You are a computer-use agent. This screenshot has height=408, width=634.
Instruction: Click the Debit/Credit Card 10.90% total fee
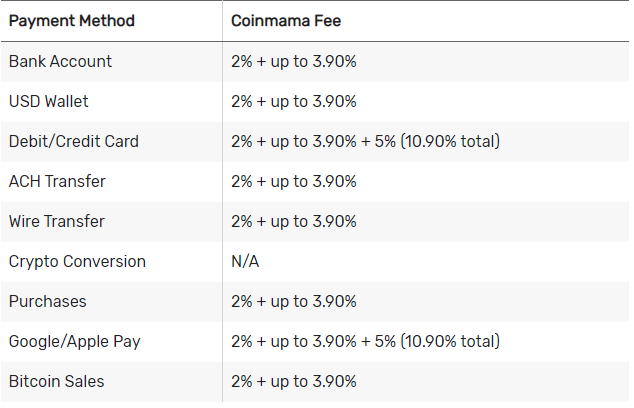(366, 142)
